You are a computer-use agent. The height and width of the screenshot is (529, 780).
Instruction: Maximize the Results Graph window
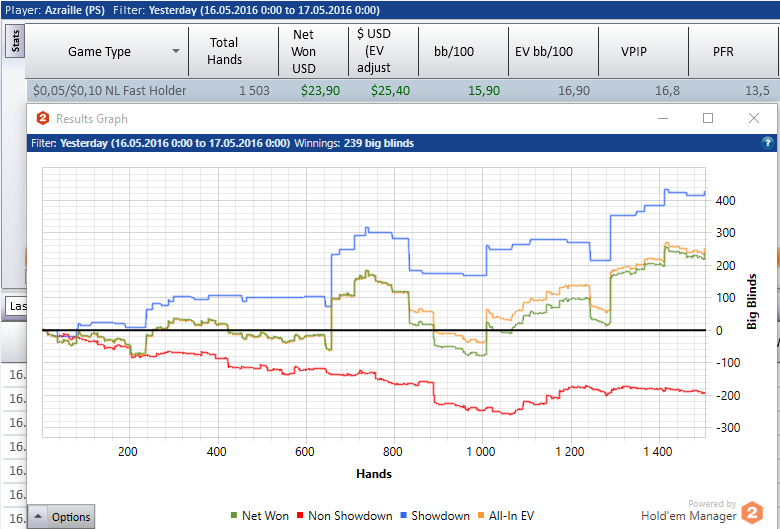(708, 118)
